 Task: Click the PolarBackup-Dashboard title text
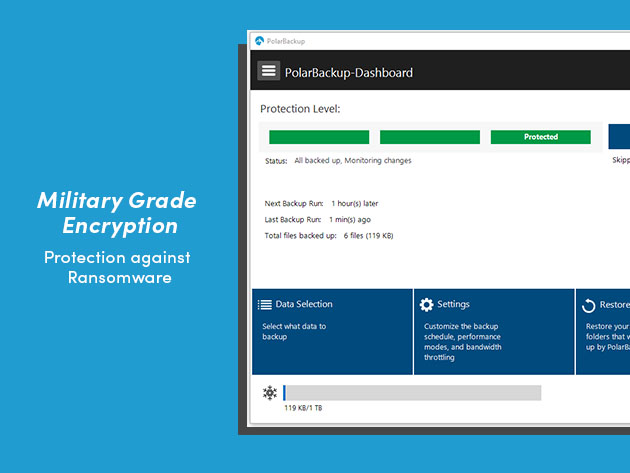(348, 73)
